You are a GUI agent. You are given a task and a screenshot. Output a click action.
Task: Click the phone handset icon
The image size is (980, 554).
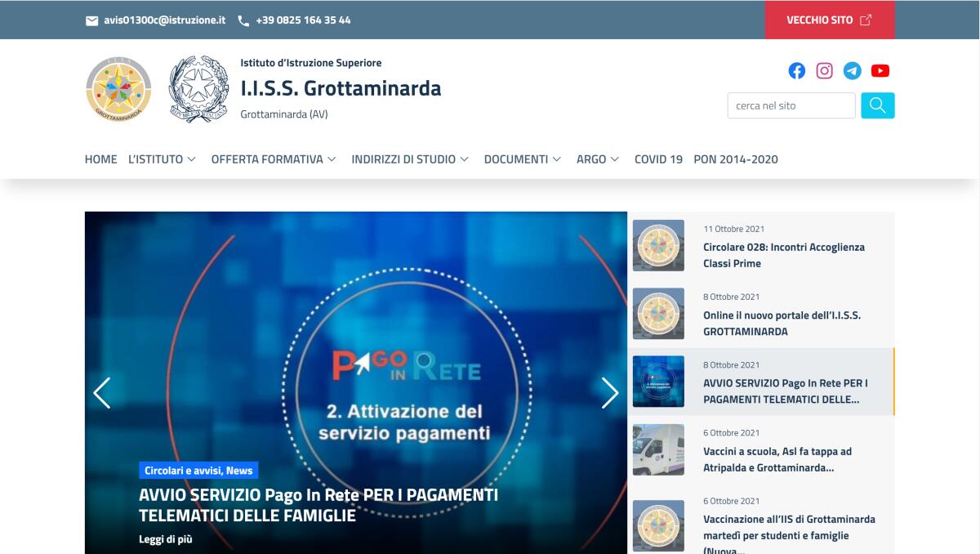coord(243,20)
